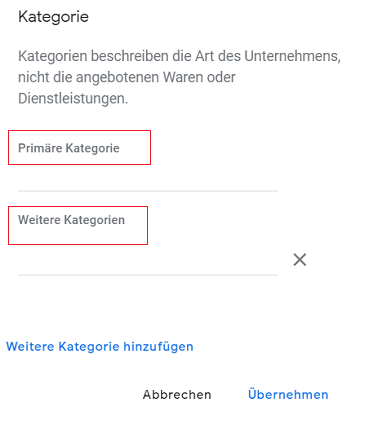Click the word hinzufügen in the blue link
Viewport: 392px width, 440px height.
[158, 347]
